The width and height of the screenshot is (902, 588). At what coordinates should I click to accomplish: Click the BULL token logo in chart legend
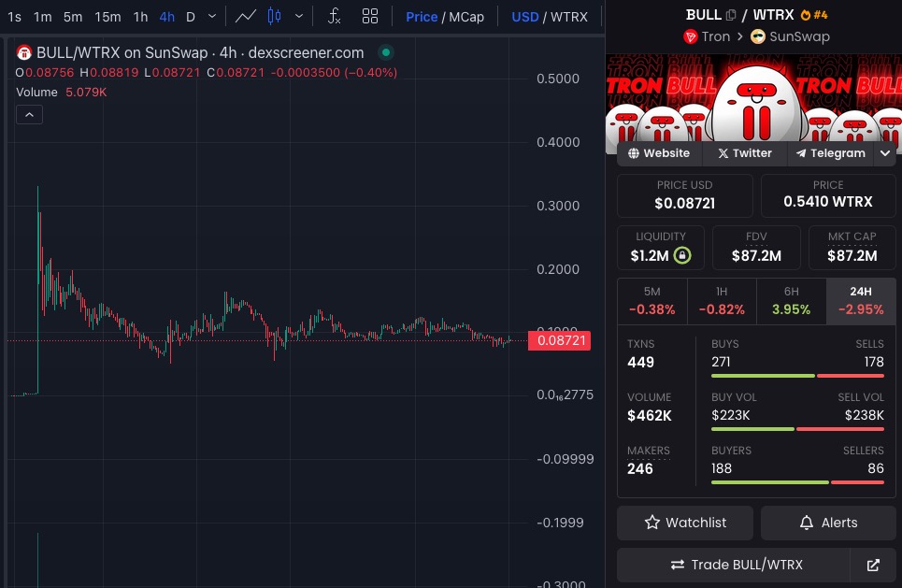23,53
